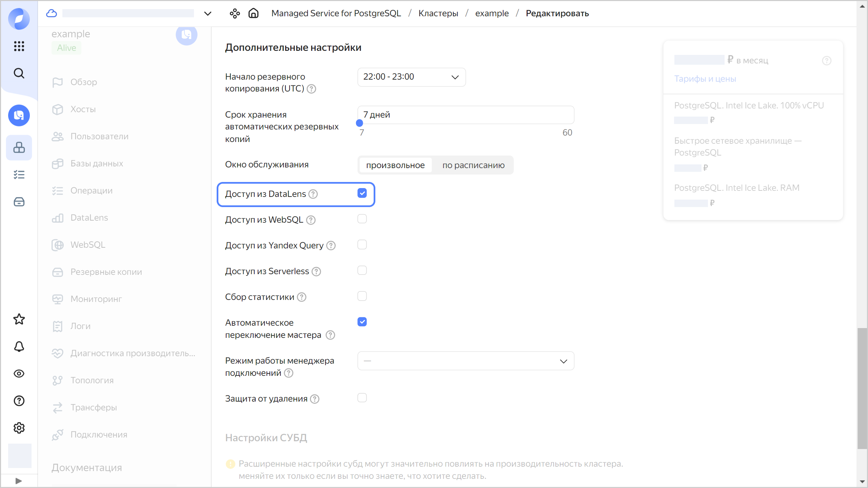Screen dimensions: 868x488
Task: Open notifications bell icon
Action: (19, 346)
